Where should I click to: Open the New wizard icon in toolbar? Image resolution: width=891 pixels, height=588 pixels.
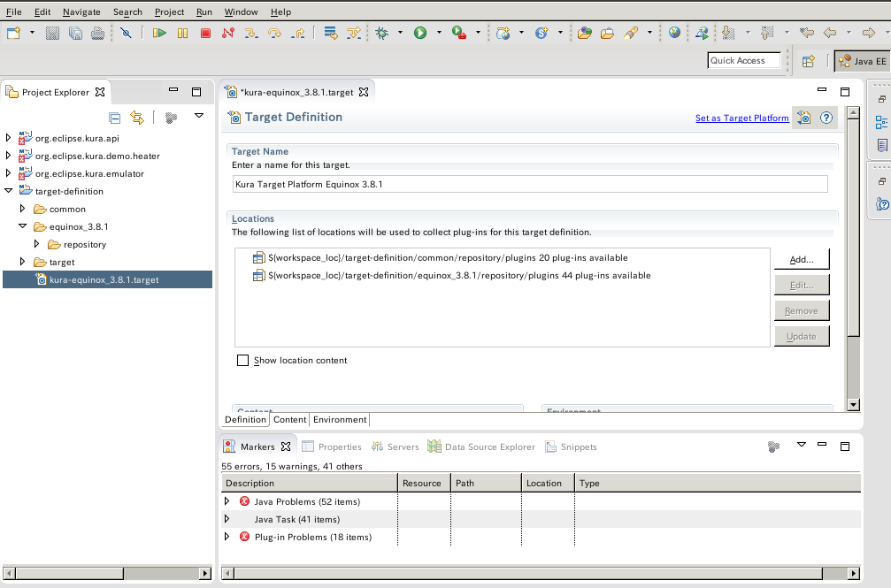click(x=13, y=33)
